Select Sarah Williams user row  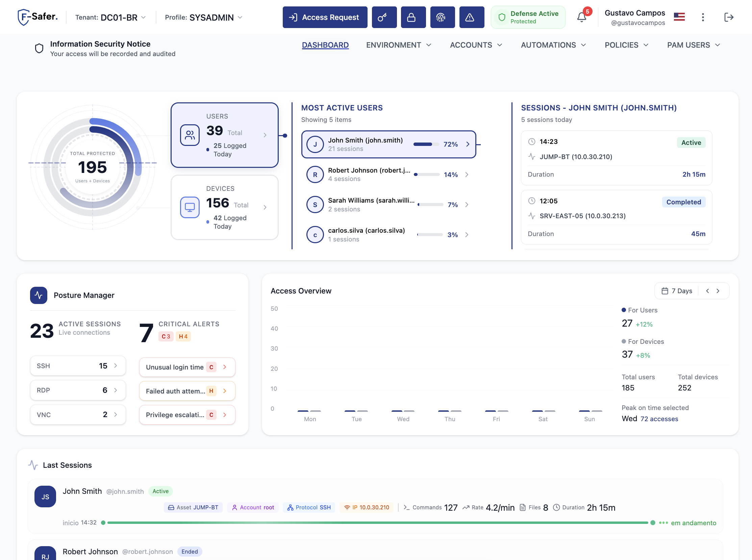(388, 205)
